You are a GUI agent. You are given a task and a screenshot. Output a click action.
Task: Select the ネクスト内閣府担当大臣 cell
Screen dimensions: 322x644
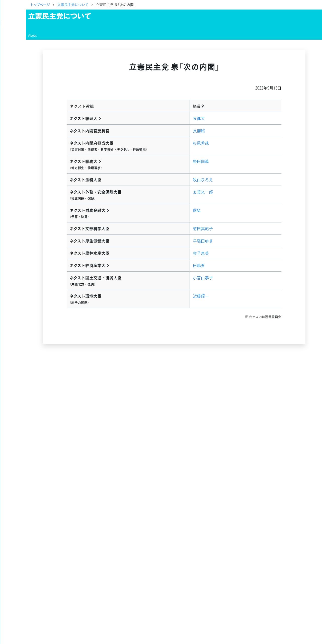[128, 146]
